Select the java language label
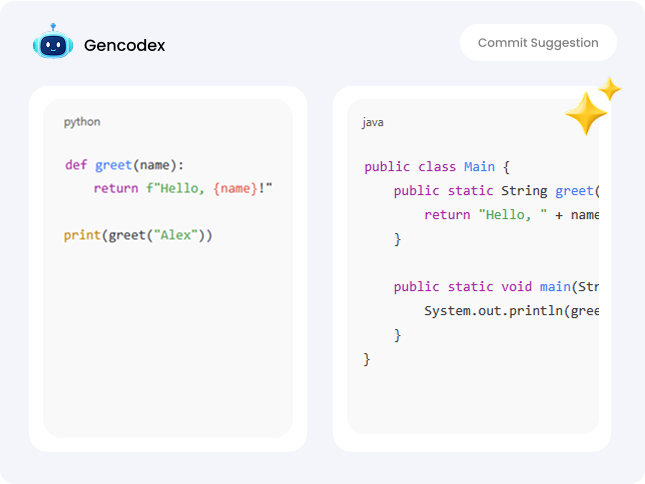The width and height of the screenshot is (645, 484). [x=373, y=122]
